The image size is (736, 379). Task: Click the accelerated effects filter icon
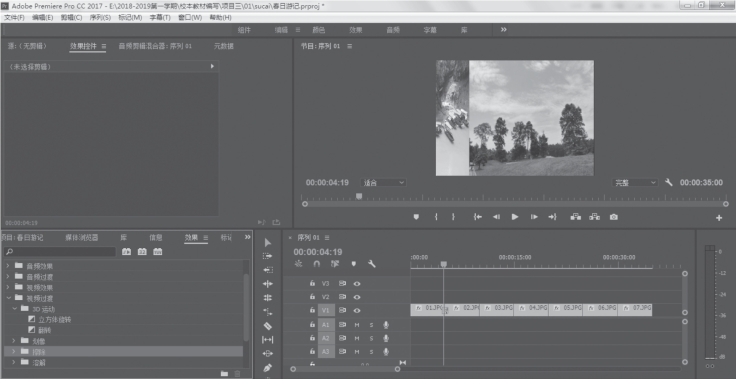[126, 252]
